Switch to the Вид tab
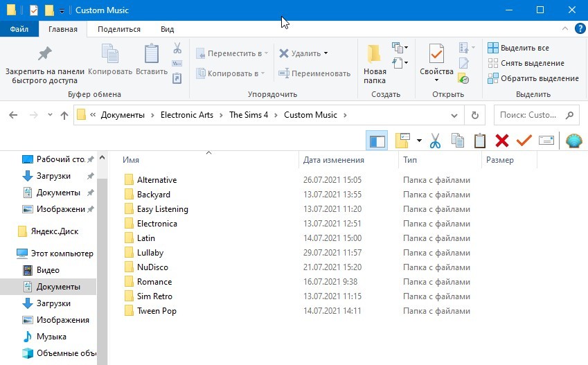588x365 pixels. click(167, 29)
